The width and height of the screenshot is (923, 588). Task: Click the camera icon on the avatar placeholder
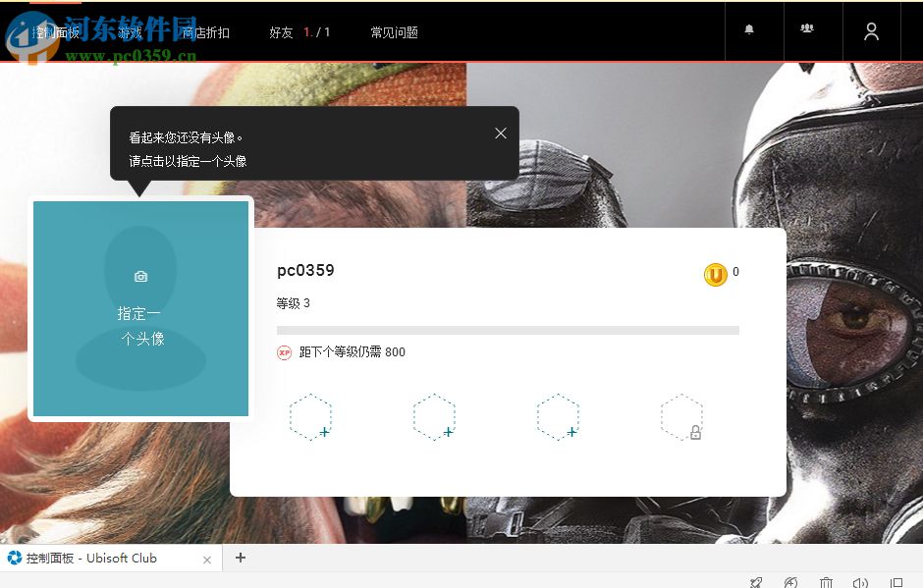tap(140, 276)
